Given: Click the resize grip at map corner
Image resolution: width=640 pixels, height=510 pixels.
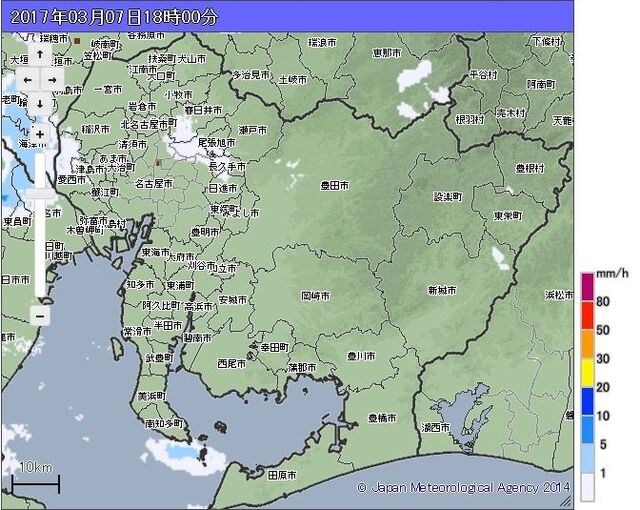Looking at the screenshot, I should pos(566,501).
